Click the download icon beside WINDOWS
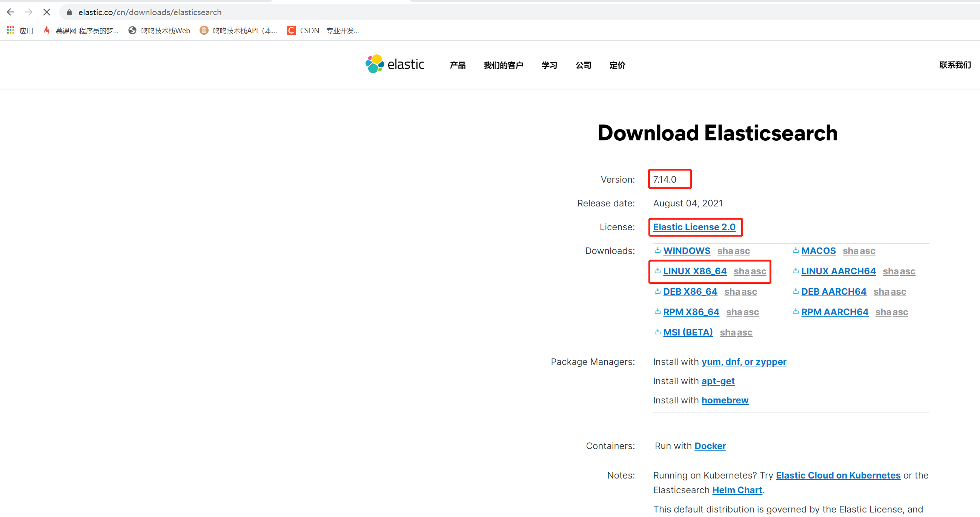The width and height of the screenshot is (980, 517). point(657,250)
